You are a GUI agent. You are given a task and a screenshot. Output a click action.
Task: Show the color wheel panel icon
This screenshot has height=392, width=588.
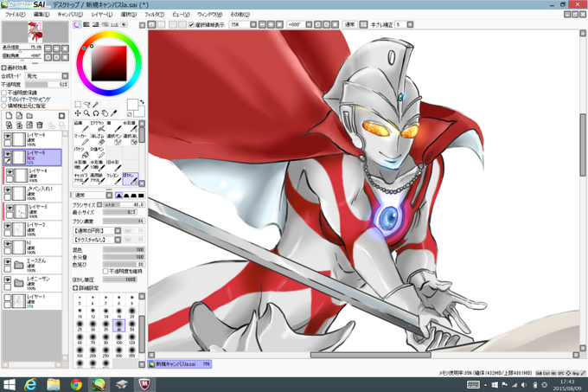tap(77, 24)
